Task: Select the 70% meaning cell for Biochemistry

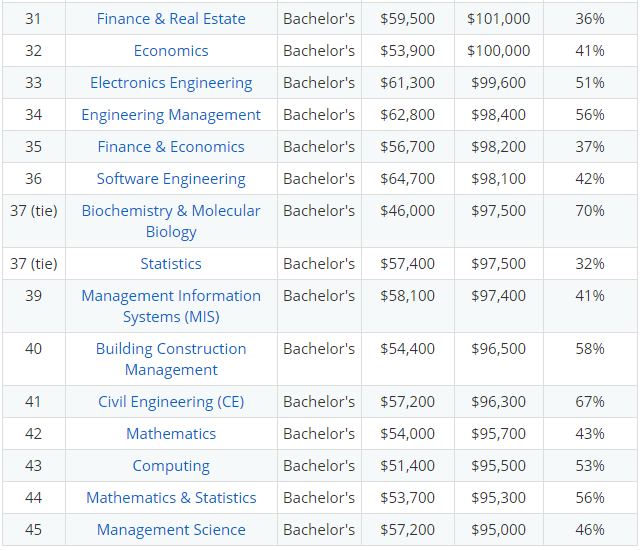Action: pos(590,221)
